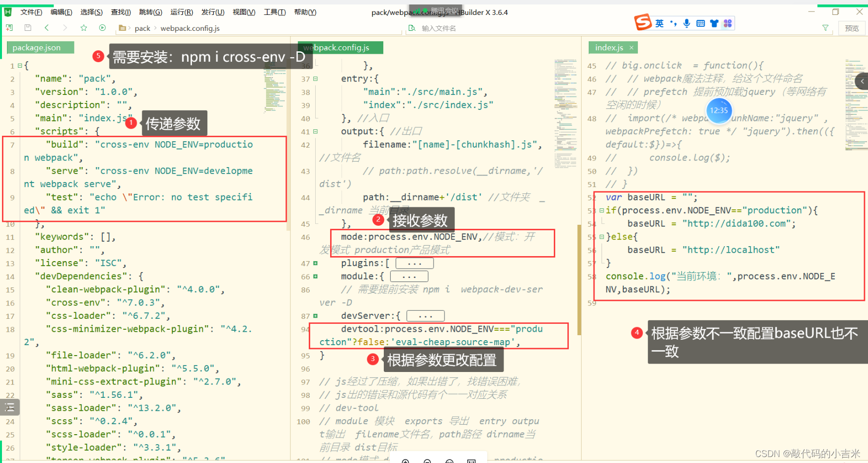Open the Sogou toolbox four-leaf icon

[x=728, y=23]
